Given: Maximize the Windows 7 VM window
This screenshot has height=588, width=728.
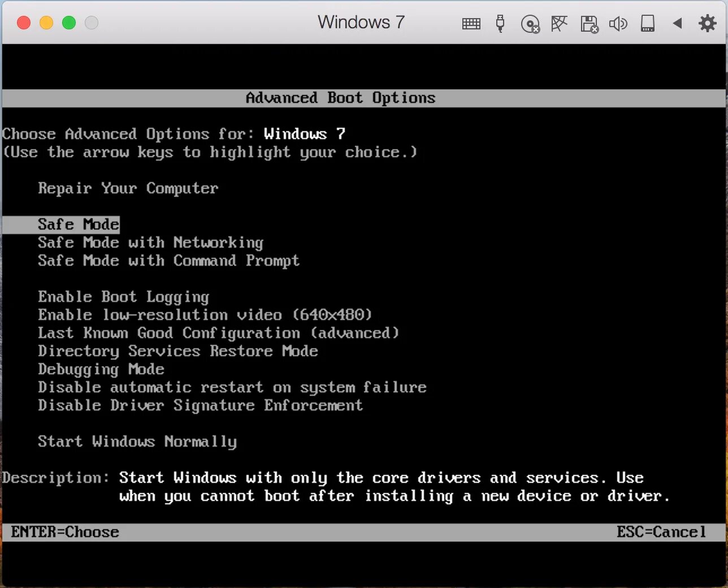Looking at the screenshot, I should click(x=69, y=23).
